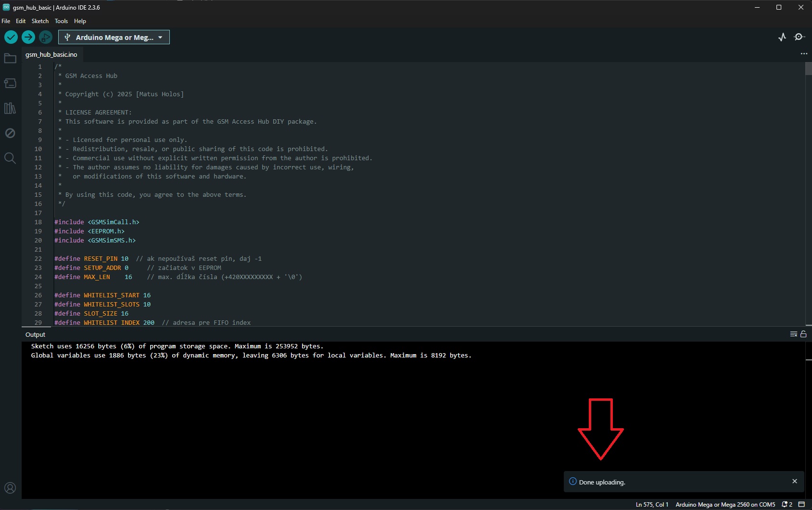Minimize the Arduino IDE window
Image resolution: width=812 pixels, height=510 pixels.
pos(757,7)
